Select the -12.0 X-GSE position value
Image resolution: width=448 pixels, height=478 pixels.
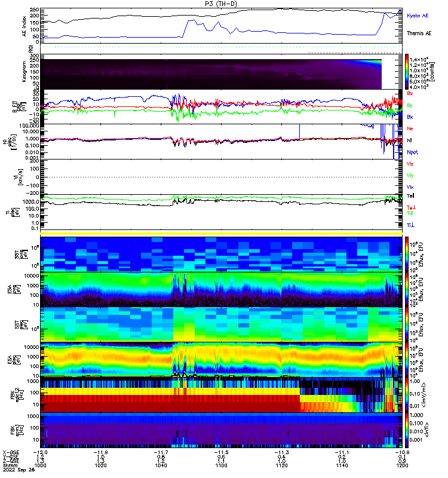40,452
